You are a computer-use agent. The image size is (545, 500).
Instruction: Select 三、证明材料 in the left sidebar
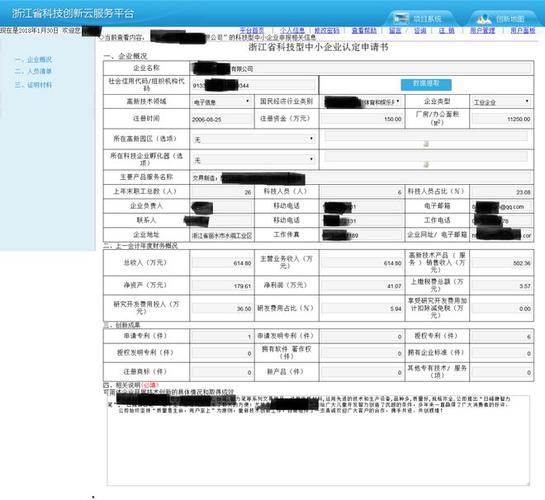(x=33, y=85)
